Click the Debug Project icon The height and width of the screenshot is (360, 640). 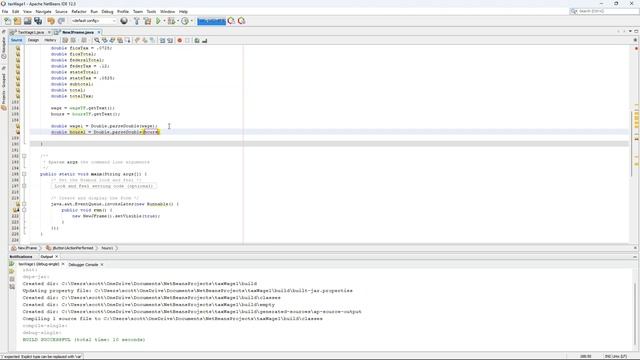[171, 21]
